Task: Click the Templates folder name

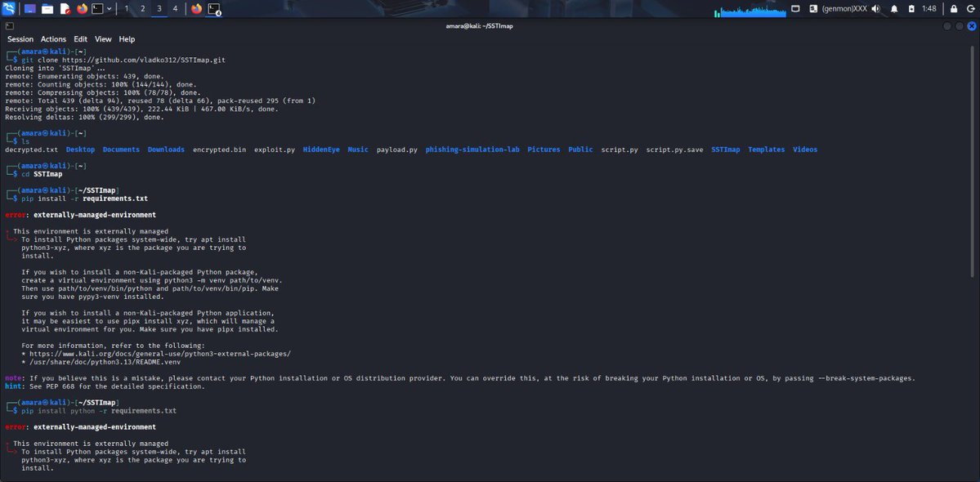Action: pyautogui.click(x=766, y=150)
